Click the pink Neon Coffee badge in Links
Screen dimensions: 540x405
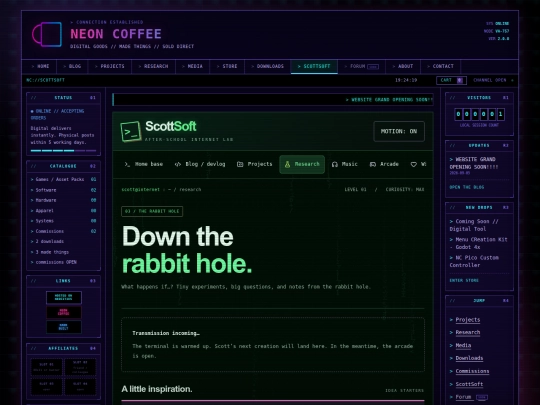click(64, 312)
